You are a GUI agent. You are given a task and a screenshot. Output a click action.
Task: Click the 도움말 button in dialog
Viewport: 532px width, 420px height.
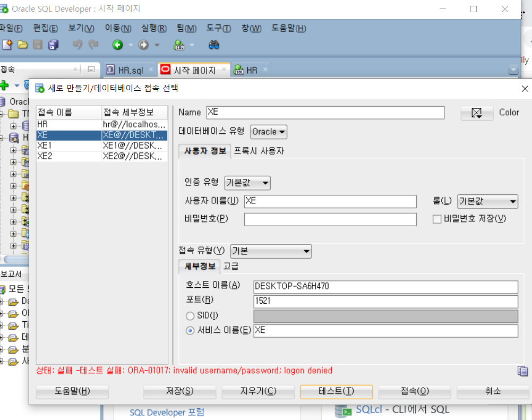72,391
